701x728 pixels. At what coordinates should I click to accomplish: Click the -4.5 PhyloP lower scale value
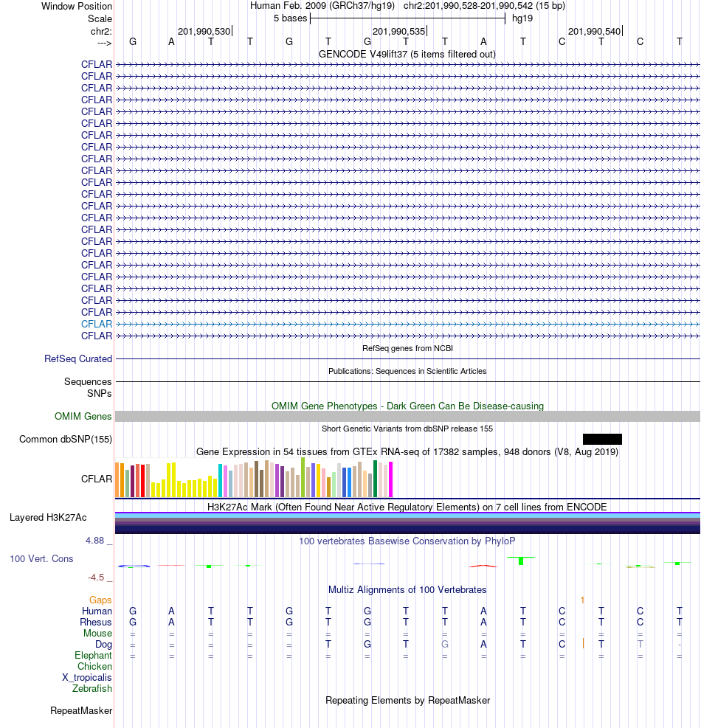tap(96, 577)
